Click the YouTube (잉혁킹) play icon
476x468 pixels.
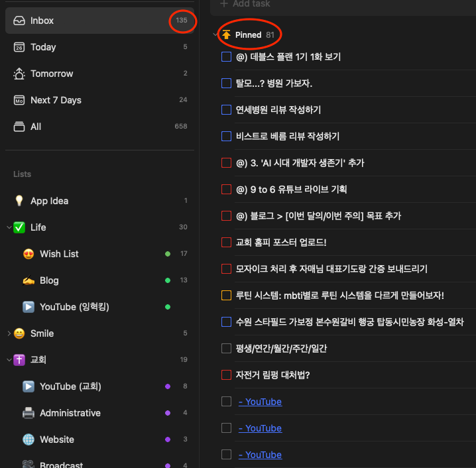29,307
